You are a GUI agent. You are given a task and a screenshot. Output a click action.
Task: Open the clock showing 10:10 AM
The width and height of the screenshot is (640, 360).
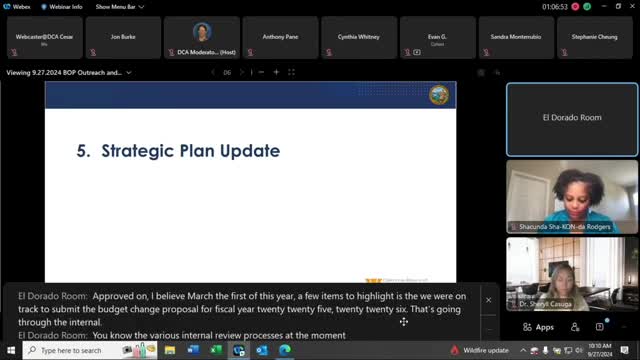[x=600, y=350]
